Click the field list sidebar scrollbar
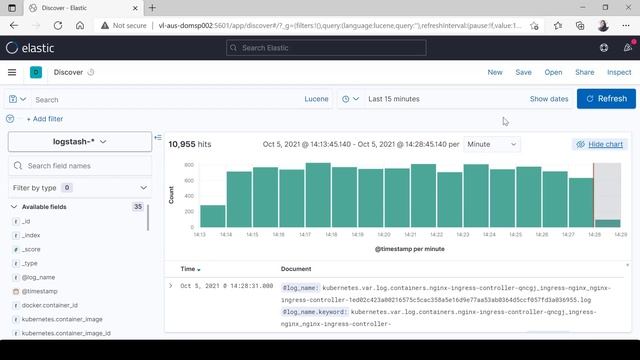This screenshot has height=360, width=640. pyautogui.click(x=148, y=217)
